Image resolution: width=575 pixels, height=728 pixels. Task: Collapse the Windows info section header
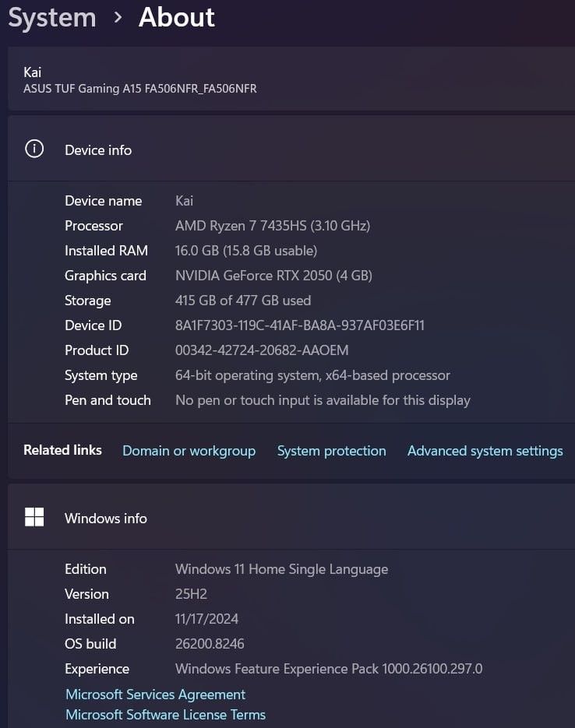[x=291, y=518]
